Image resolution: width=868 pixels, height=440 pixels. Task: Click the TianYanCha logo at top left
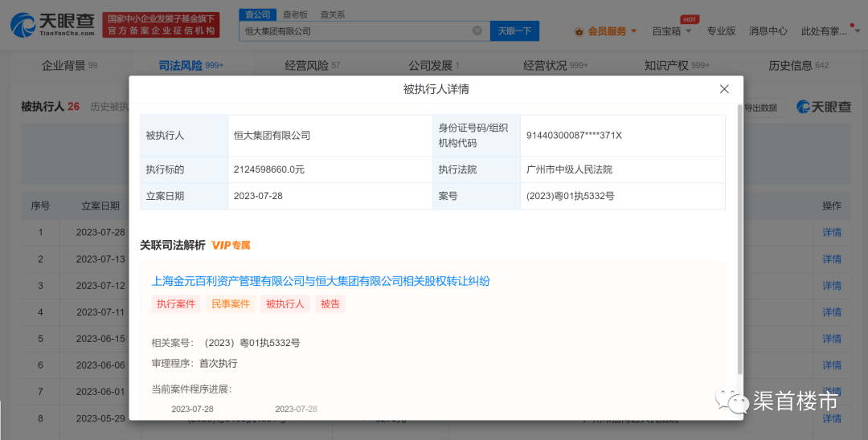[x=52, y=26]
